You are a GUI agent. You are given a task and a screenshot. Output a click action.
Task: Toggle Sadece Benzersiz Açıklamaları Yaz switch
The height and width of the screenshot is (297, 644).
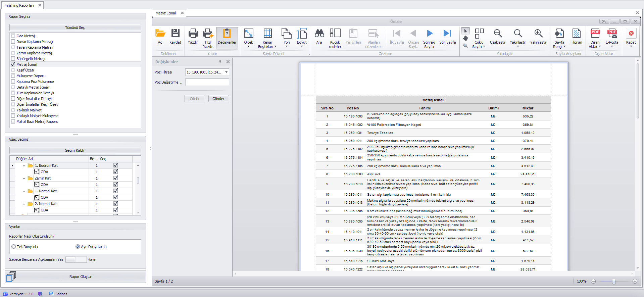pos(76,259)
